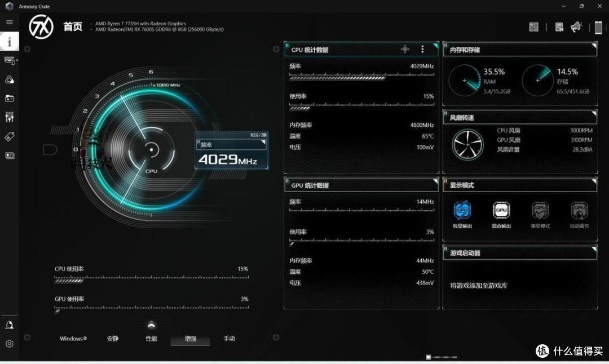The height and width of the screenshot is (364, 609).
Task: Click the 14.5% 存储 value
Action: pos(567,72)
